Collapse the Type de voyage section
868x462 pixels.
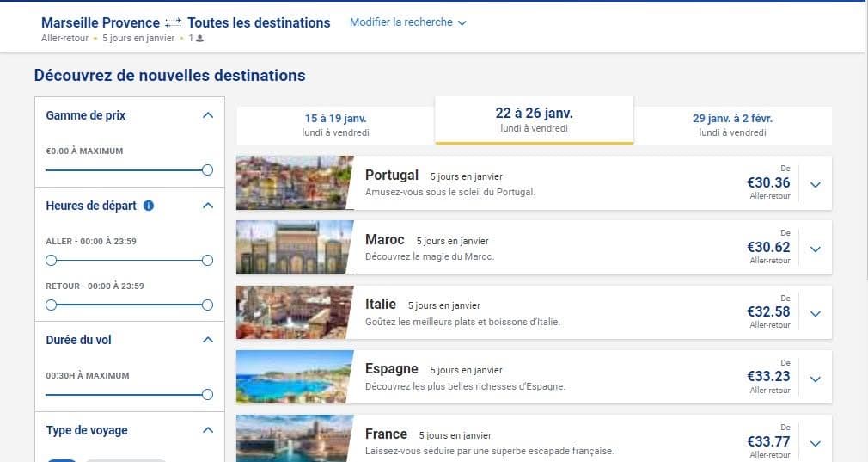click(207, 430)
